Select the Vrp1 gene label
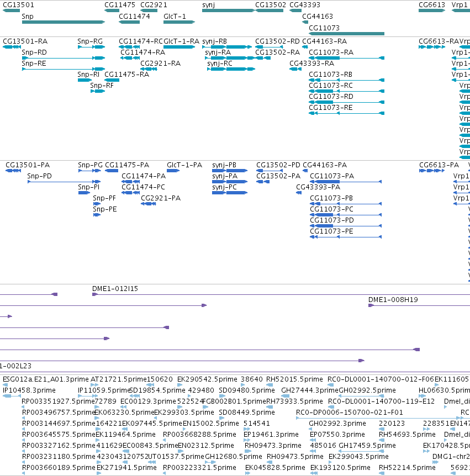Image resolution: width=470 pixels, height=476 pixels. point(460,5)
